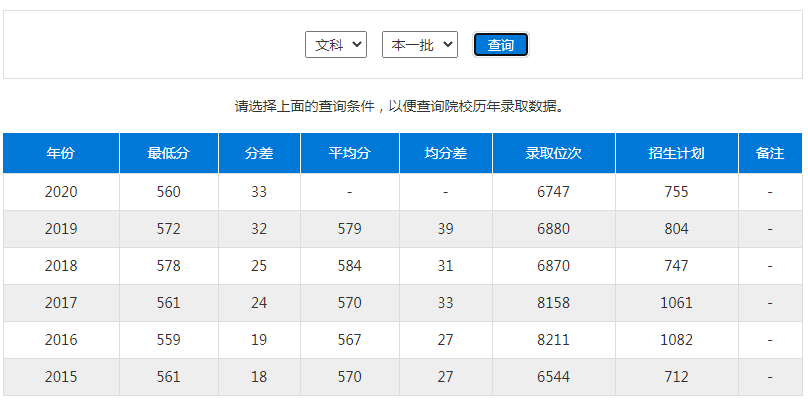Click the 均分差 column header
Screen dimensions: 808x403
tap(445, 153)
